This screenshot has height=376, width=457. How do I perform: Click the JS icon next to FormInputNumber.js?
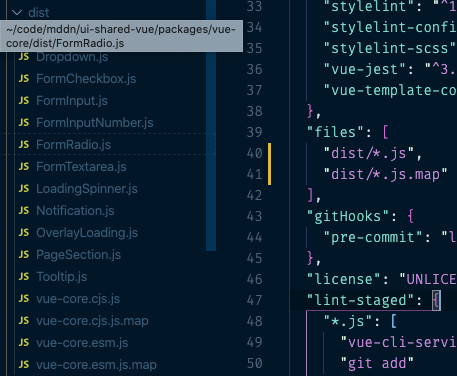click(x=24, y=123)
